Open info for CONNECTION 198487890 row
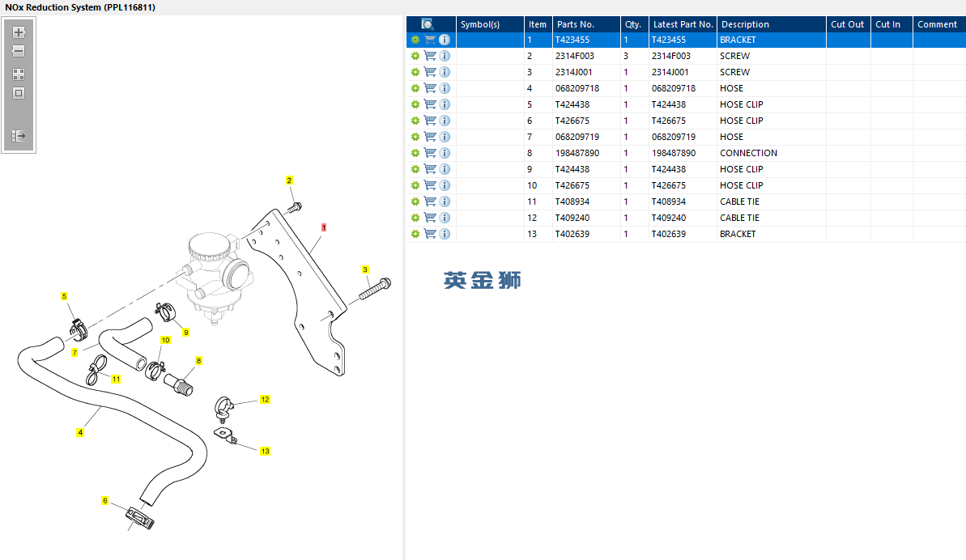The height and width of the screenshot is (560, 966). point(445,153)
